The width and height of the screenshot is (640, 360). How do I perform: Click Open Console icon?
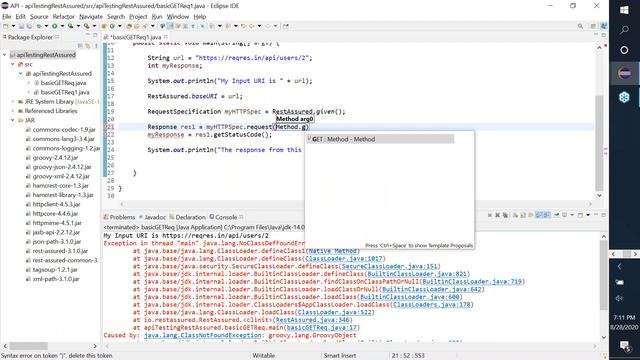580,215
